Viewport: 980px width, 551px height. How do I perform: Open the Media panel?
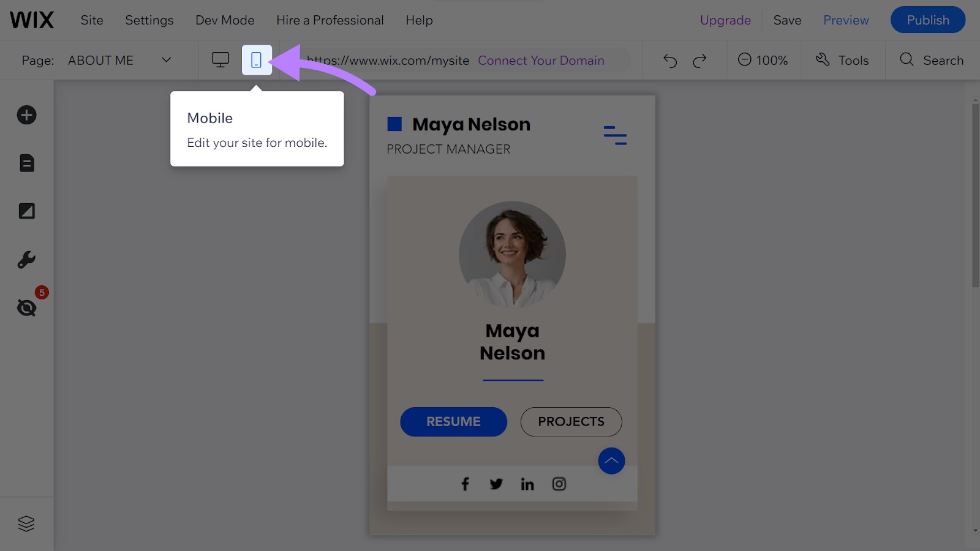coord(26,211)
